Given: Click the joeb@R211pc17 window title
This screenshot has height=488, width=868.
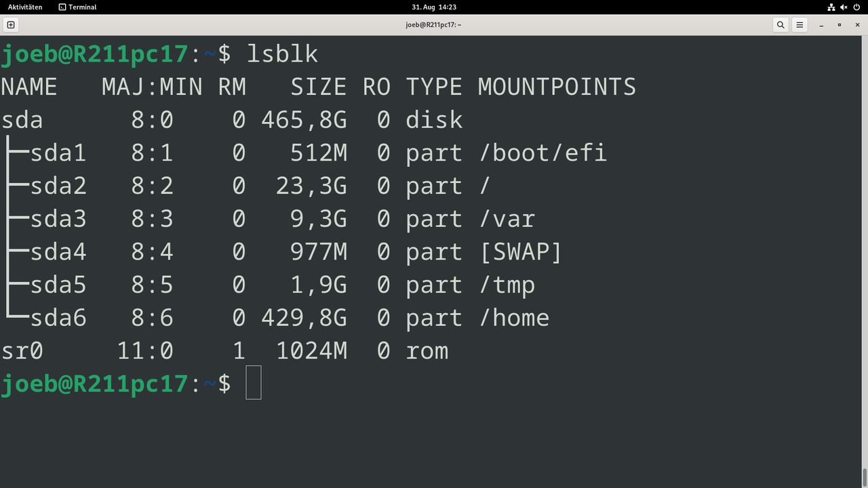Looking at the screenshot, I should tap(433, 25).
